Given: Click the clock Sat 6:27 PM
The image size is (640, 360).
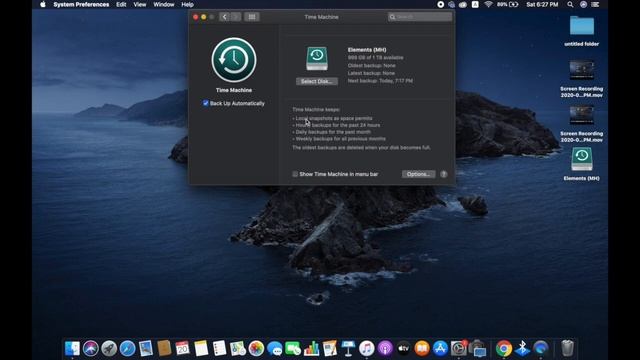Looking at the screenshot, I should click(542, 4).
